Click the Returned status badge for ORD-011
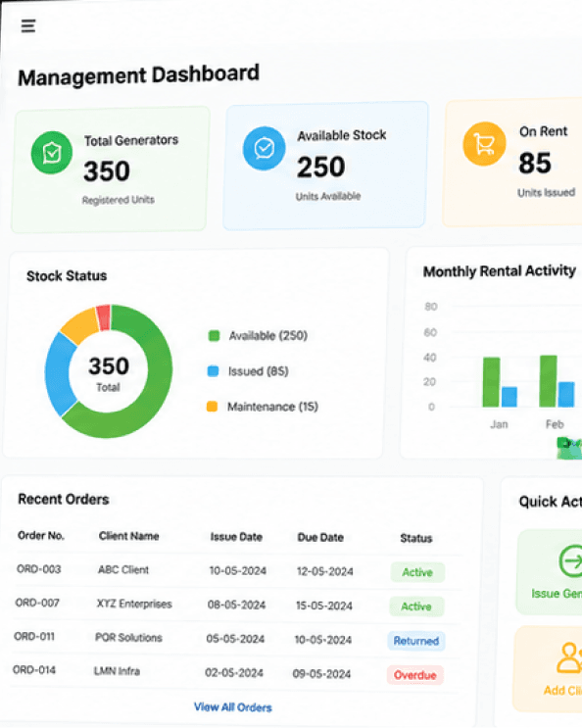The width and height of the screenshot is (582, 728). [416, 641]
